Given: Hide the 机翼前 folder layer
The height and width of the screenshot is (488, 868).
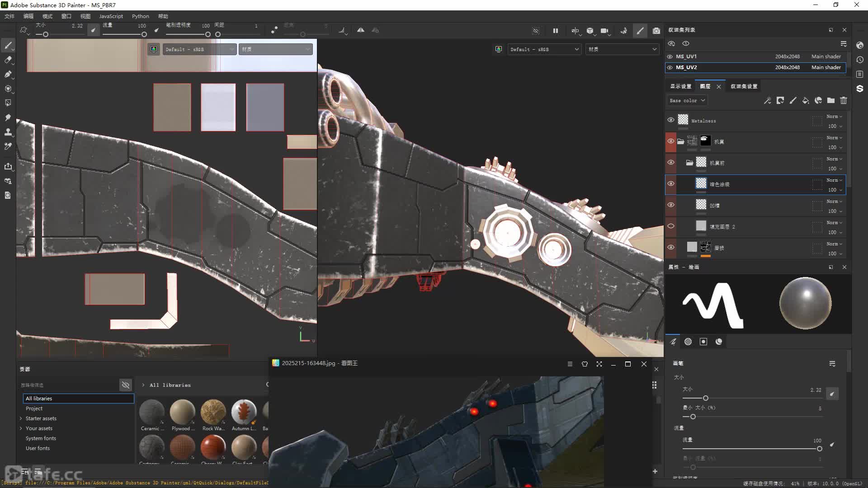Looking at the screenshot, I should tap(671, 162).
